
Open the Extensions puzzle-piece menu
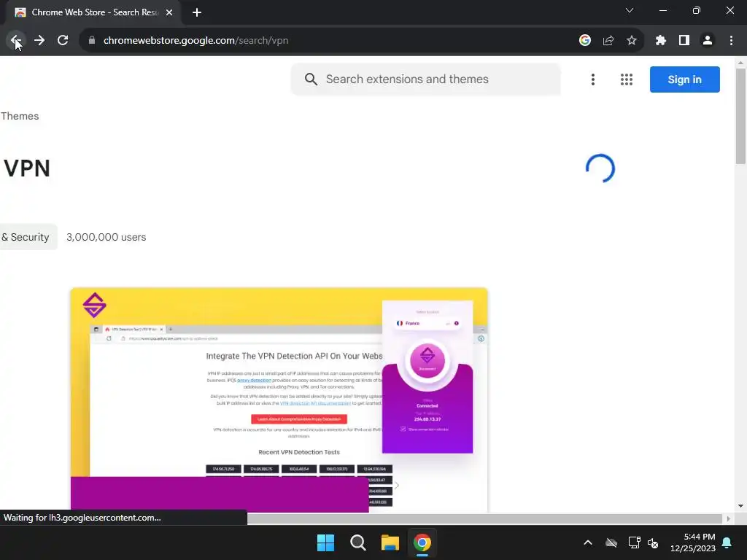pos(660,41)
